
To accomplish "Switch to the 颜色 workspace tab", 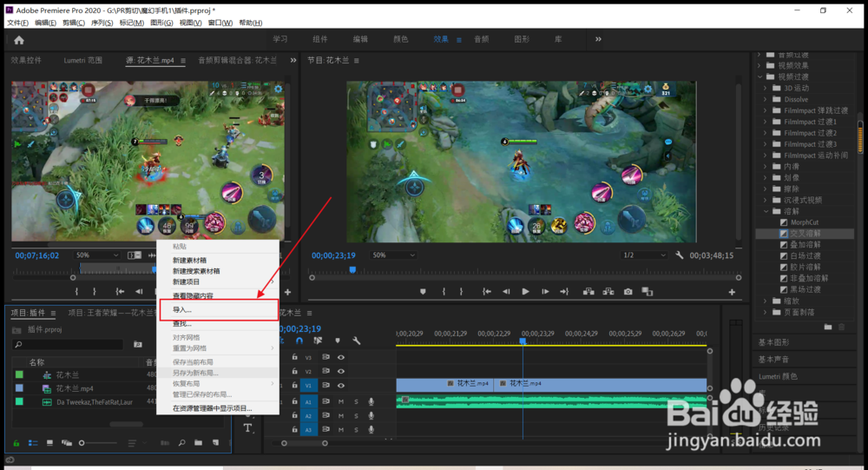I will coord(400,39).
